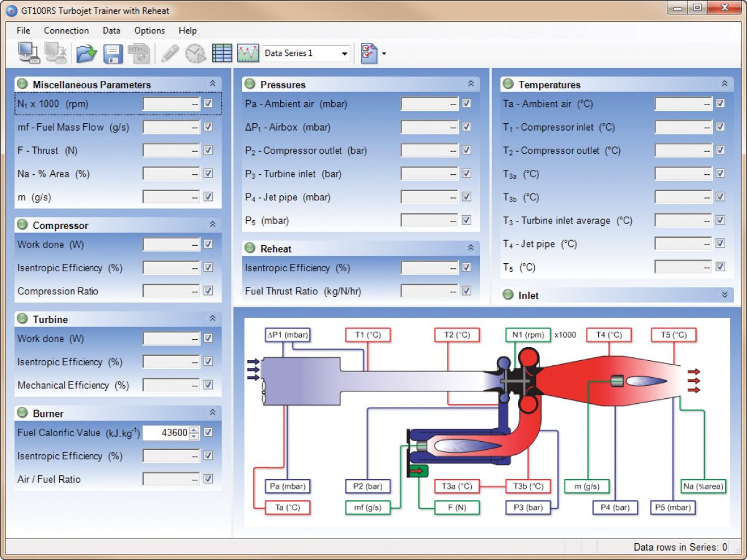Click the application icon in title bar
The height and width of the screenshot is (560, 747).
pos(12,10)
